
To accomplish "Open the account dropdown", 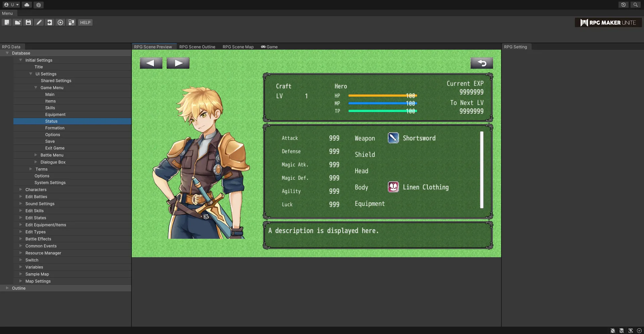I will click(11, 5).
